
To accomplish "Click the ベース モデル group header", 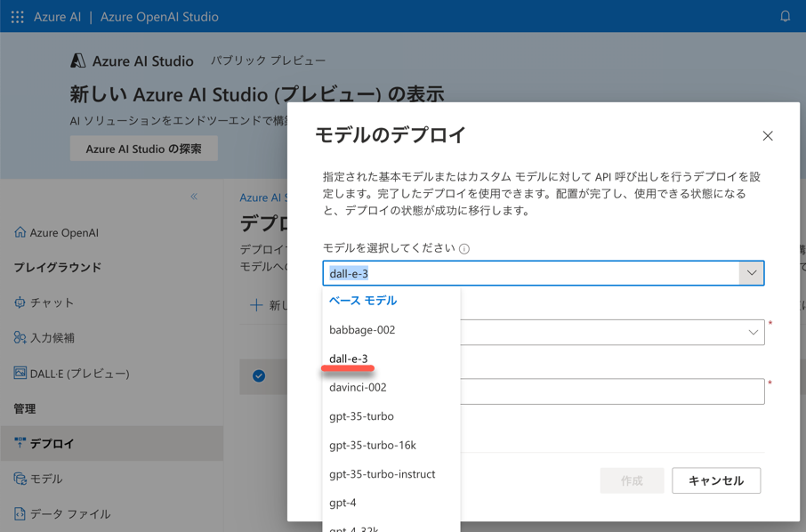I will [x=363, y=301].
